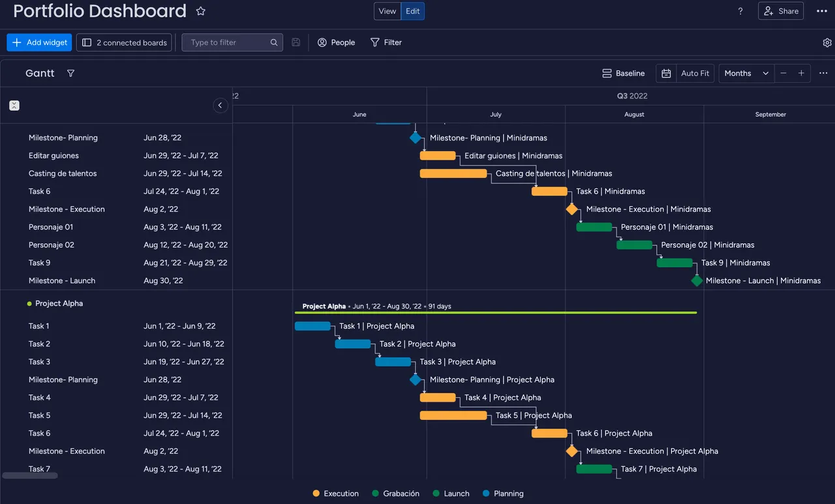Select Task 7 Project Alpha green bar
835x504 pixels.
pos(594,469)
